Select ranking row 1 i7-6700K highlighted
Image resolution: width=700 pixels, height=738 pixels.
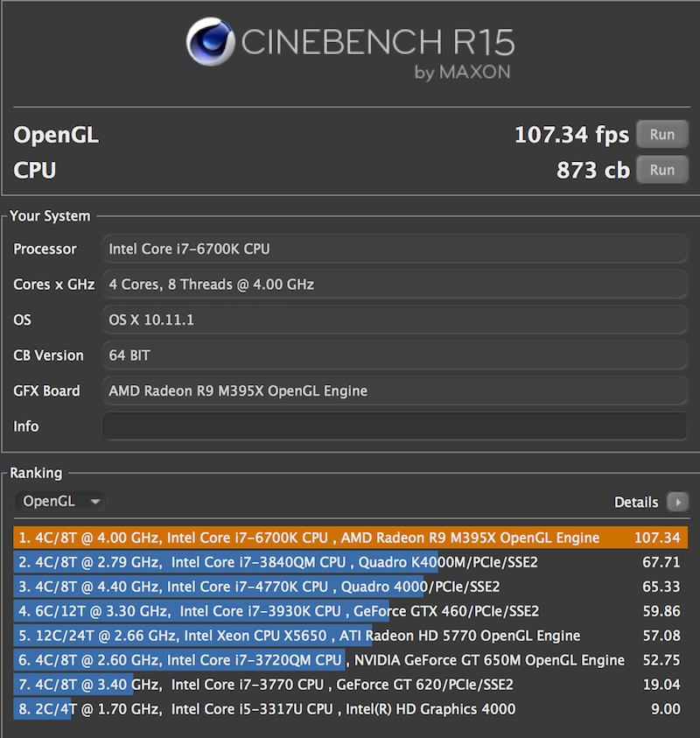click(351, 538)
